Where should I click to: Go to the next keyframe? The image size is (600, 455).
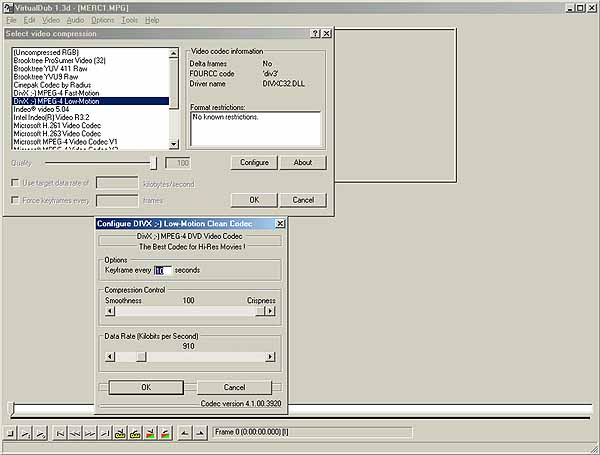click(x=135, y=434)
